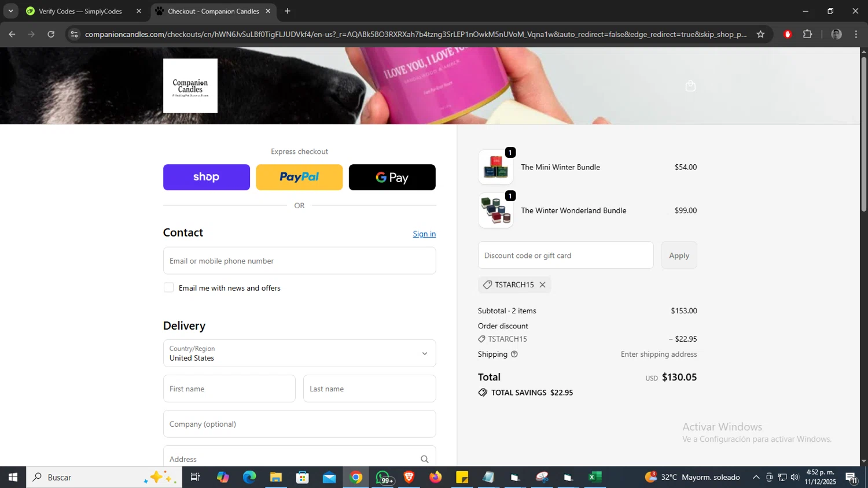Pay with the PayPal express button
The width and height of the screenshot is (868, 488).
pos(299,177)
